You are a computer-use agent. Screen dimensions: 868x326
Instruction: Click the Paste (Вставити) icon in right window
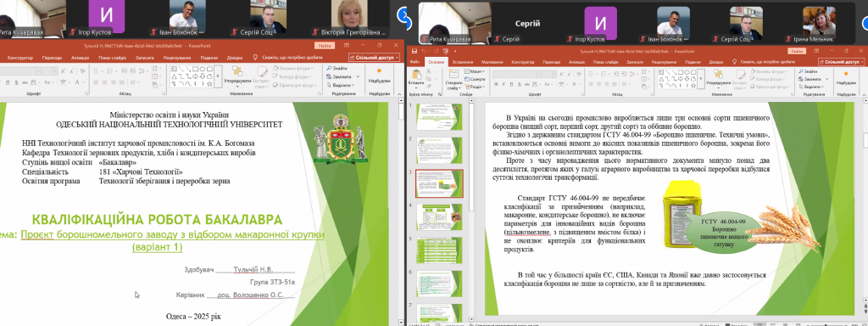pos(417,75)
